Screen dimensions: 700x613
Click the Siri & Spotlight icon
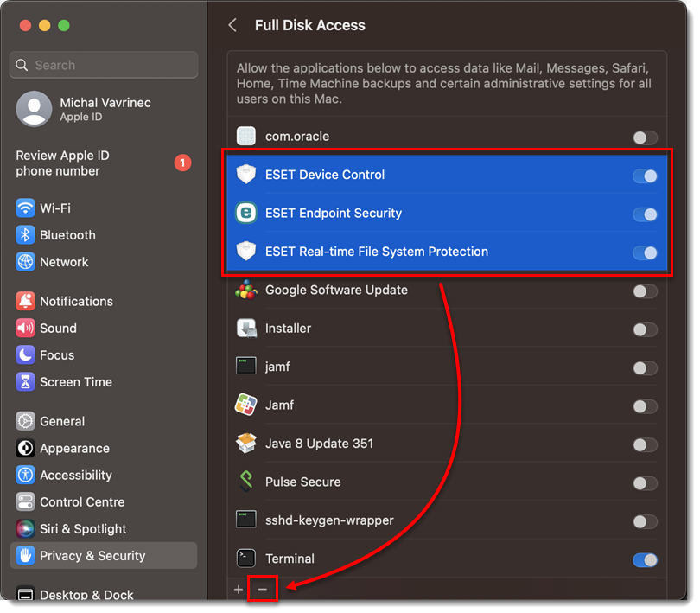(25, 528)
